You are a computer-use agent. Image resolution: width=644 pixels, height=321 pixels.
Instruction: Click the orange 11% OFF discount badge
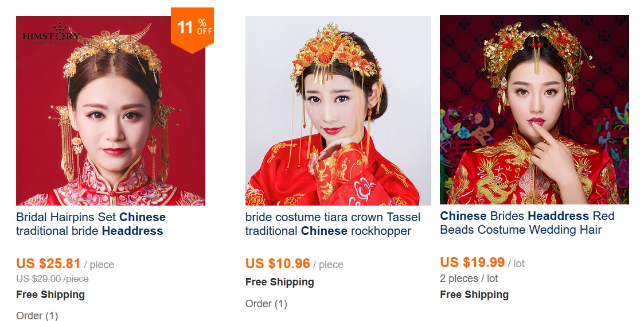(192, 30)
